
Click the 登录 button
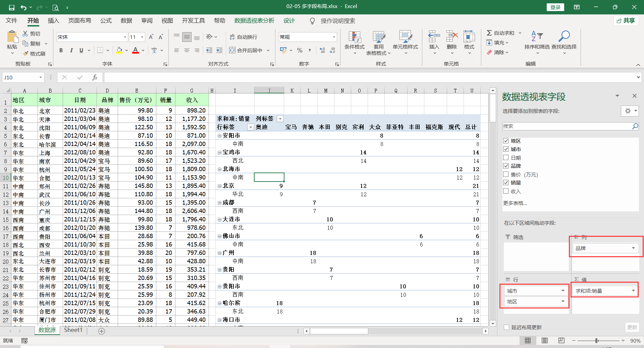(555, 7)
